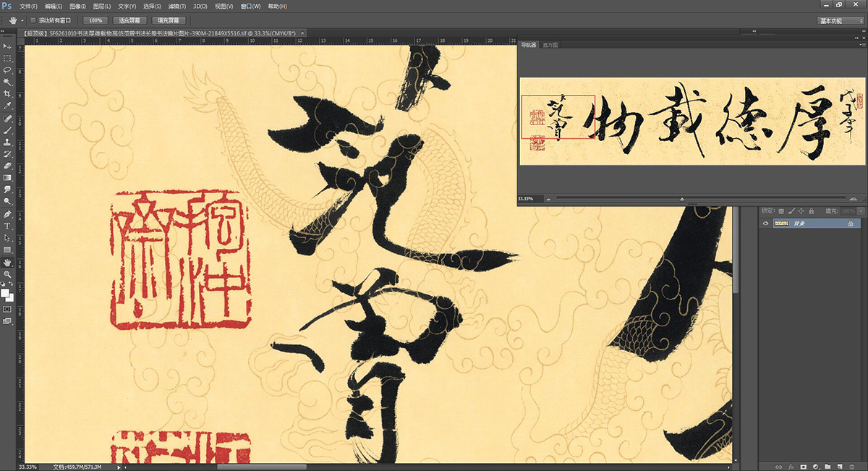The width and height of the screenshot is (868, 471).
Task: Select the Magic Wand tool
Action: 7,82
